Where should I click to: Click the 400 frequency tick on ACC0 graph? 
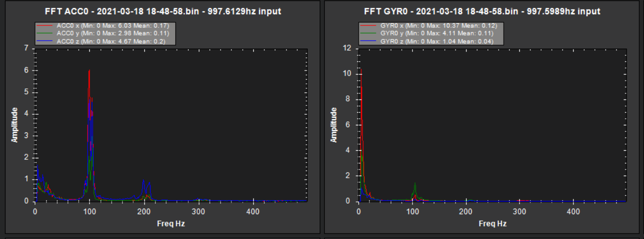click(253, 211)
